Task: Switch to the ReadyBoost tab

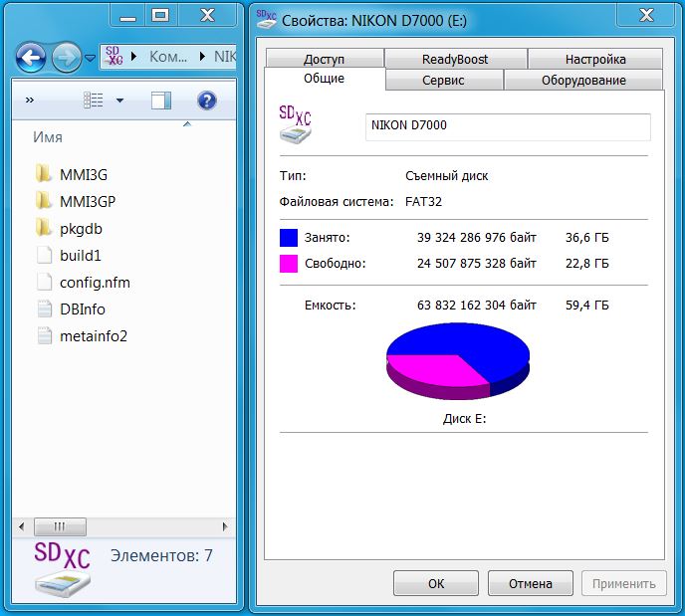Action: (455, 59)
